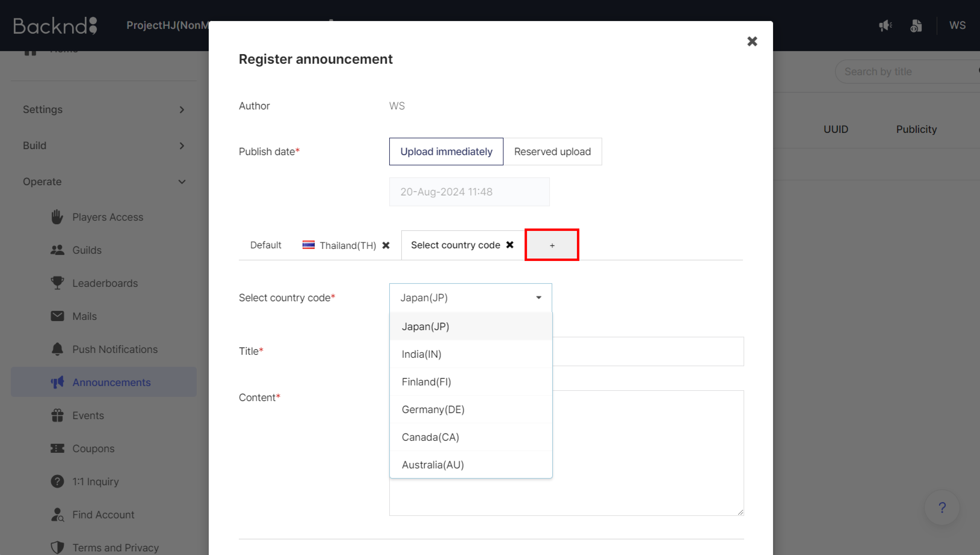Close the Register announcement dialog
Viewport: 980px width, 555px height.
pyautogui.click(x=752, y=41)
